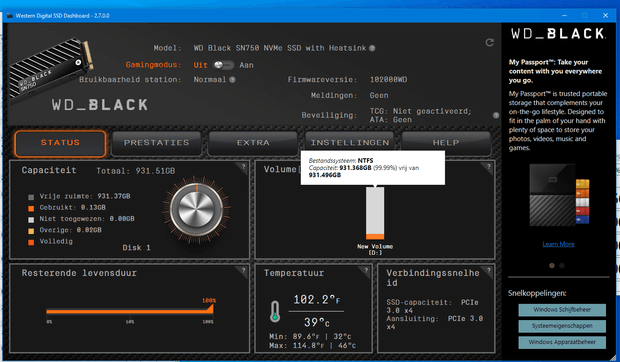Toggle the Gamingmodus switch
Viewport: 620px width, 362px height.
[x=223, y=65]
